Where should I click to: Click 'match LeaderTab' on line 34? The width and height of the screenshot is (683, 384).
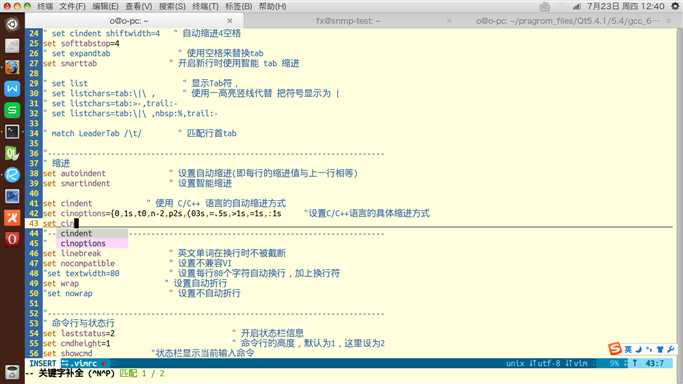coord(85,133)
